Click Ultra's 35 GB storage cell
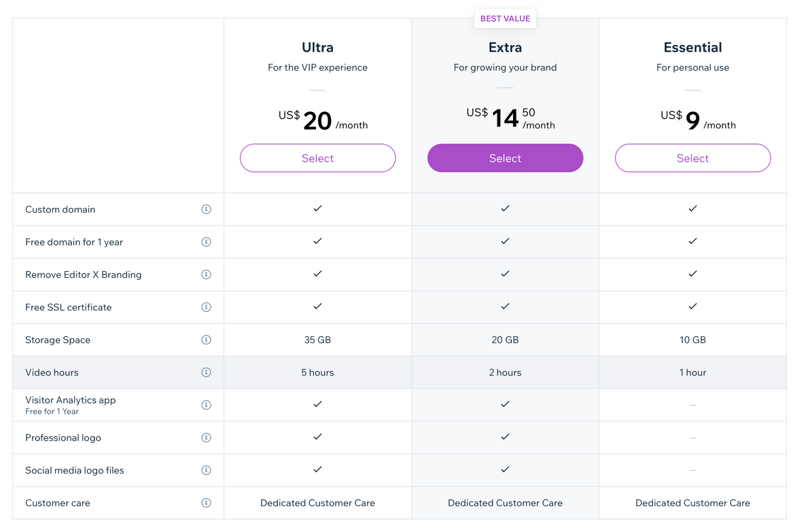 [x=317, y=340]
